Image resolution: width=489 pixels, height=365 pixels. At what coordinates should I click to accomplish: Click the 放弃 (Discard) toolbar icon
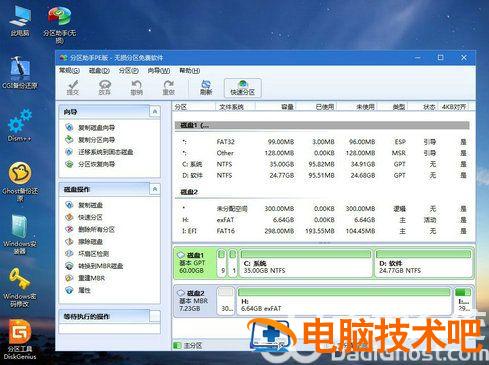(x=105, y=88)
